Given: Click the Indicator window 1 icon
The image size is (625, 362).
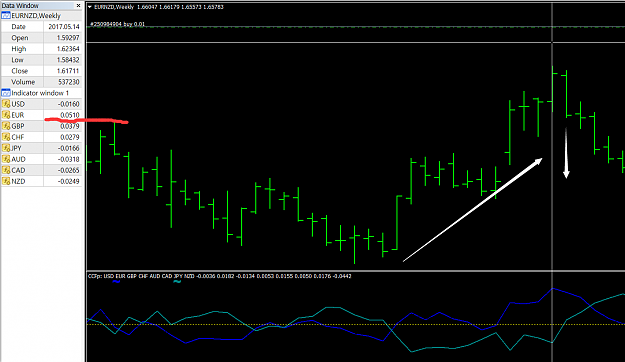Looking at the screenshot, I should [x=6, y=93].
